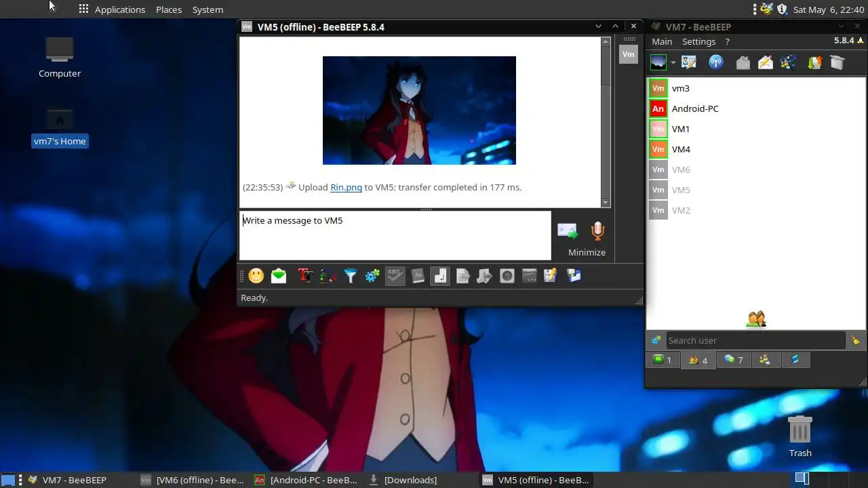This screenshot has width=868, height=488.
Task: Open chat settings blue gears icon
Action: coord(372,276)
